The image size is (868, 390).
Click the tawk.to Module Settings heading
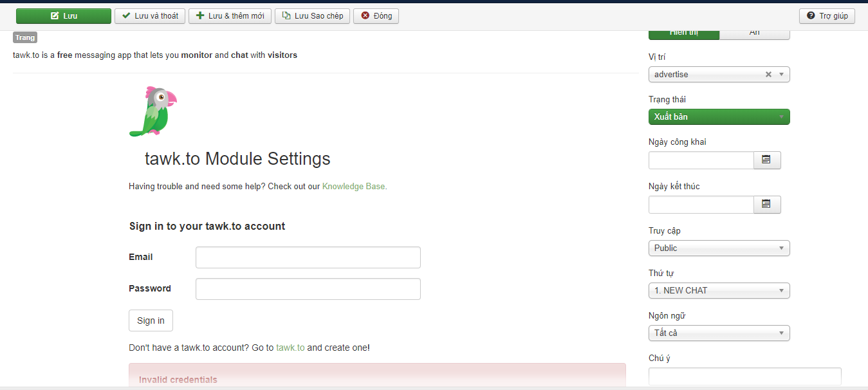(x=237, y=158)
